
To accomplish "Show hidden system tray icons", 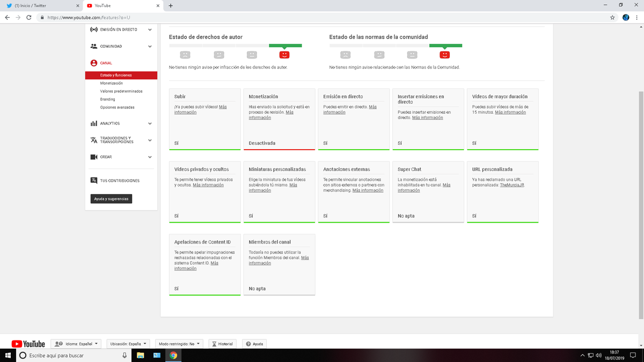I will point(583,355).
